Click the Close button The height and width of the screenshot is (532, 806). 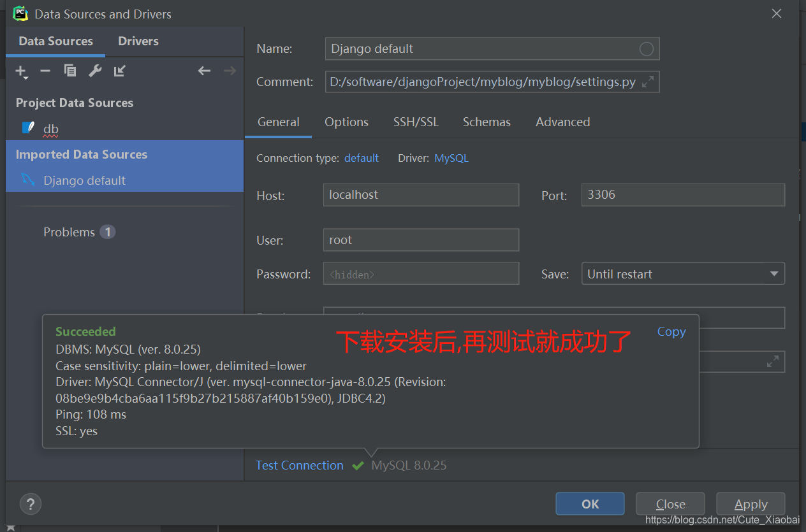670,504
